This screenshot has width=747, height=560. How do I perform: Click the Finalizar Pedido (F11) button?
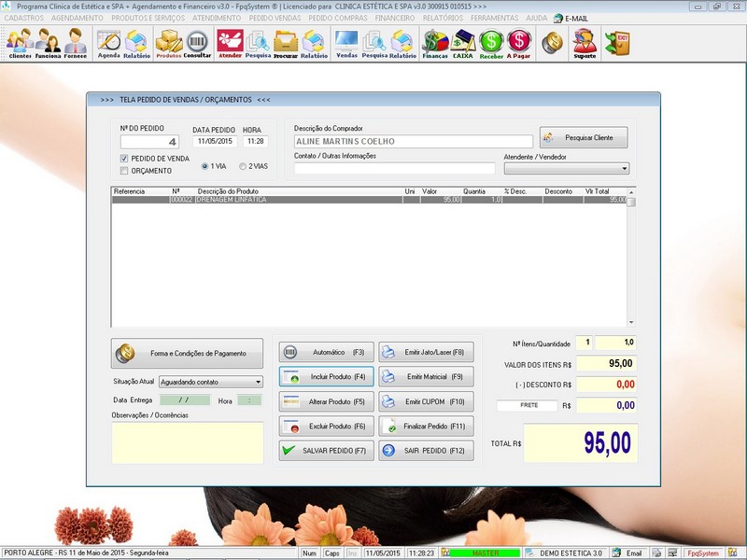pyautogui.click(x=427, y=427)
